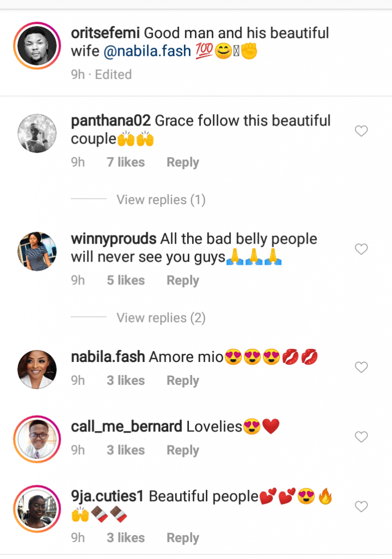View 9ja.cuties1's story avatar
The image size is (392, 559).
pyautogui.click(x=37, y=509)
